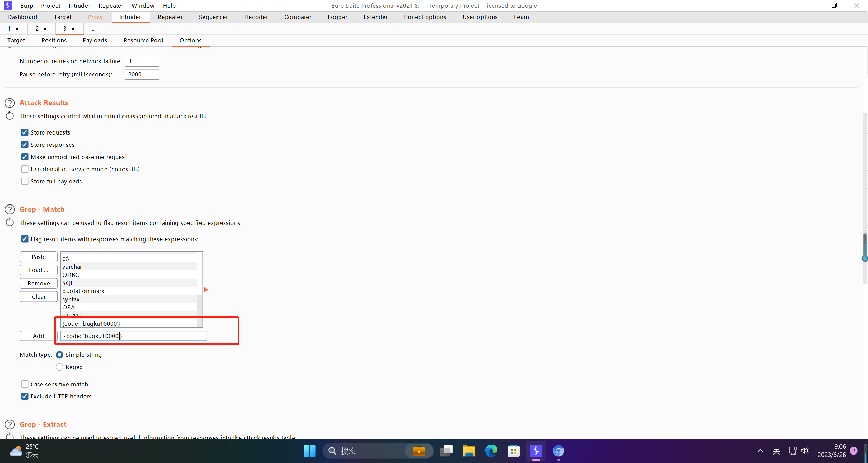Click the Remove button
Image resolution: width=868 pixels, height=463 pixels.
coord(39,283)
